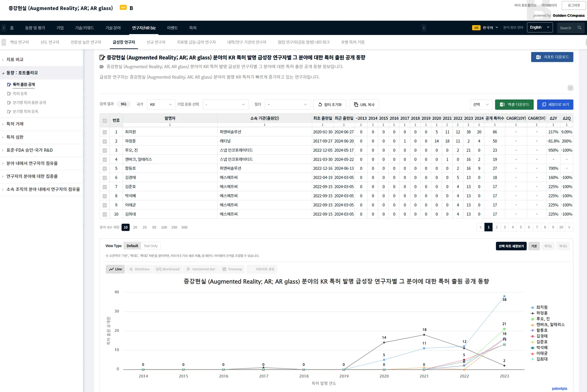Click the filter reset refresh icon
This screenshot has height=392, width=587.
(x=320, y=105)
